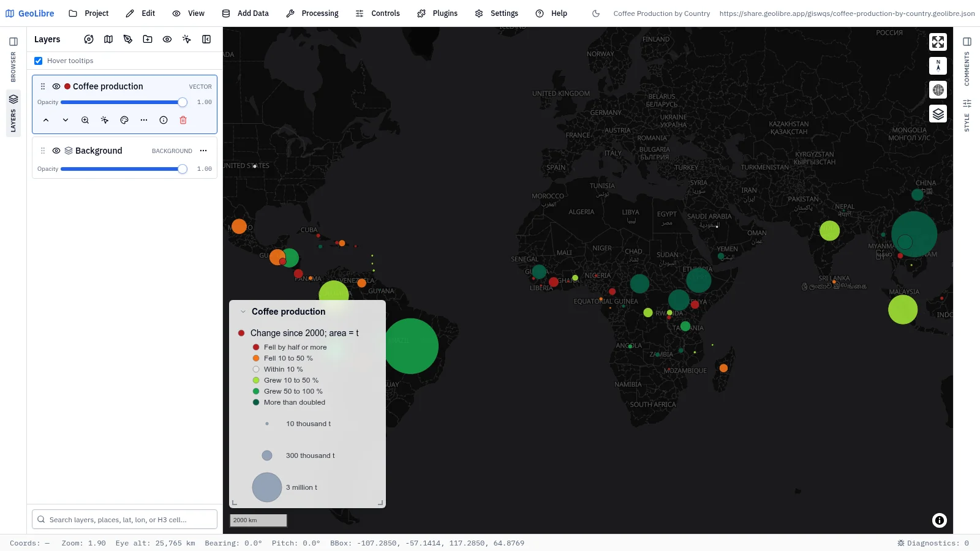Screen dimensions: 980x551
Task: Open the Controls menu
Action: tap(378, 13)
